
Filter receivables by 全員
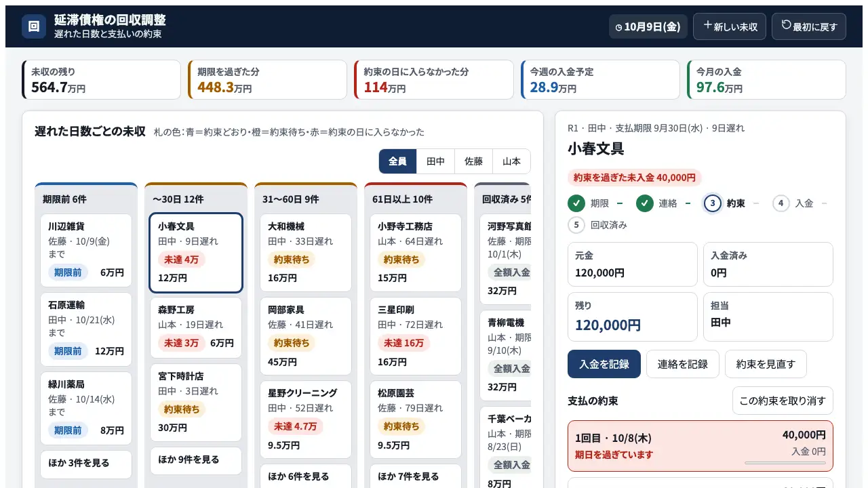pyautogui.click(x=397, y=161)
